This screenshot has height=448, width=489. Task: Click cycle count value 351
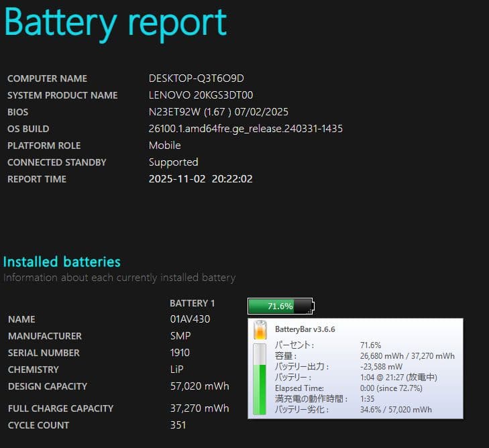point(178,425)
